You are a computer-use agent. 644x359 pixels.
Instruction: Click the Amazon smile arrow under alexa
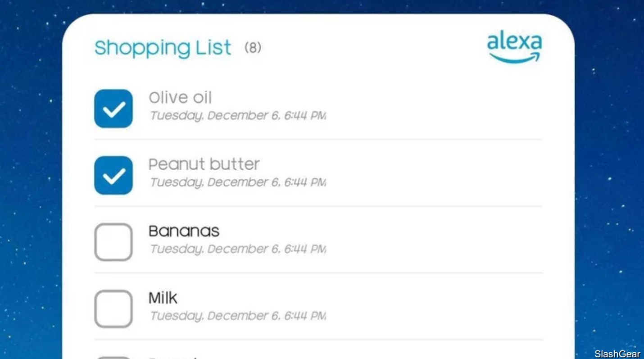[514, 58]
